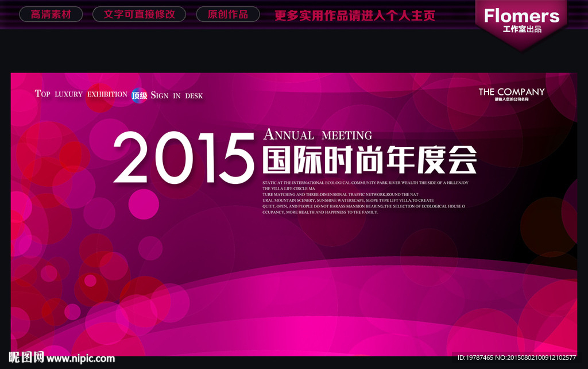Click the 请输入您的公司名称 subtitle
This screenshot has width=588, height=369.
coord(512,99)
